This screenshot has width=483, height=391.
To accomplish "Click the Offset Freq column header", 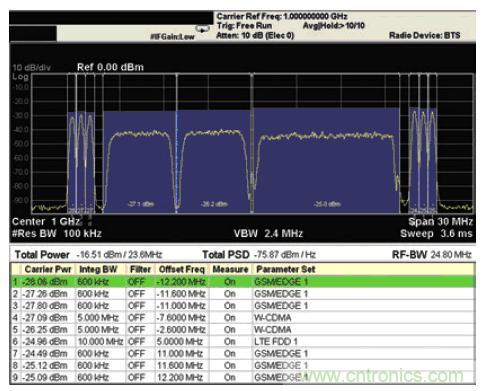I will coord(182,269).
